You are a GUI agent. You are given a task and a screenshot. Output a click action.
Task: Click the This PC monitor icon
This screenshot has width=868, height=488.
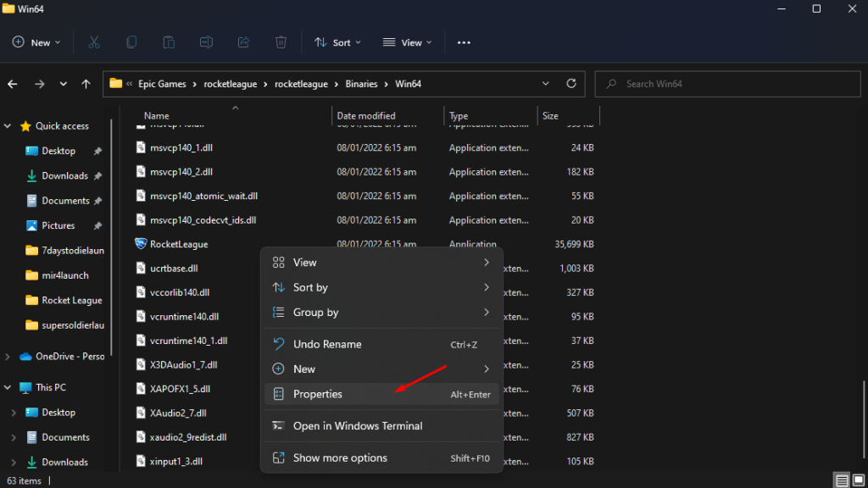tap(25, 387)
